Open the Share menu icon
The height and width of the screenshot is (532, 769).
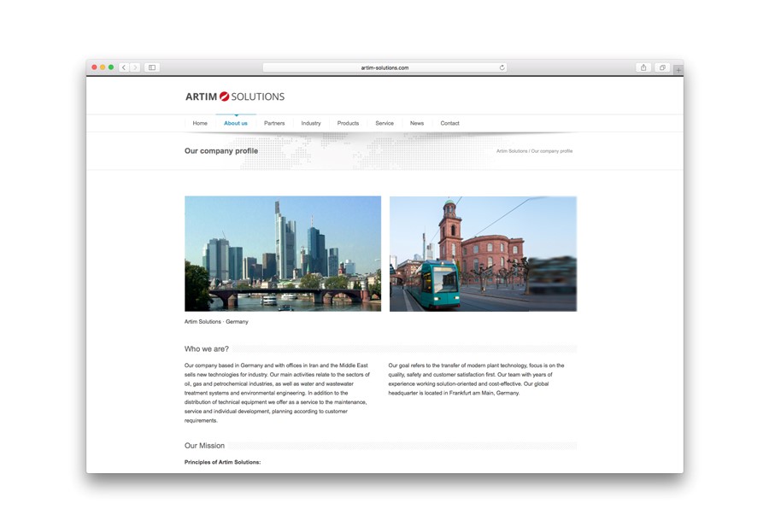(643, 67)
